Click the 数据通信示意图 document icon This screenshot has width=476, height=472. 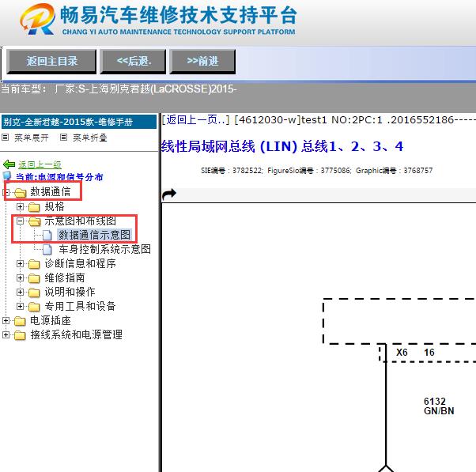[47, 235]
